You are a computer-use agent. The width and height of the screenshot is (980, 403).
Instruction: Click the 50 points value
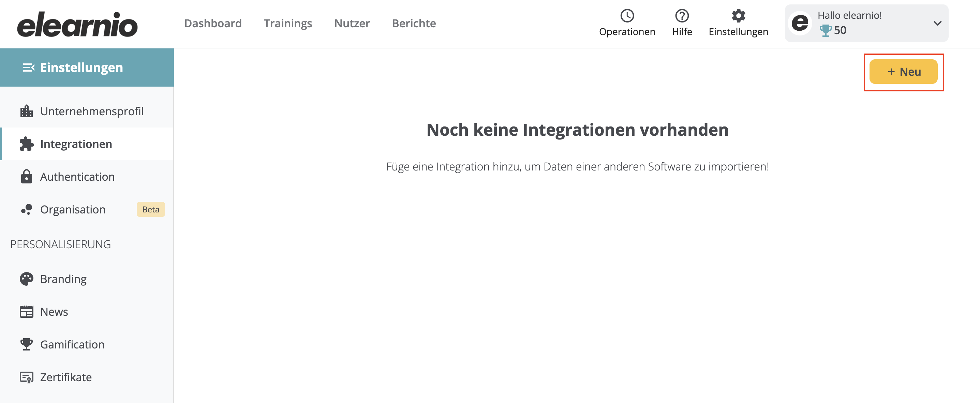coord(840,30)
